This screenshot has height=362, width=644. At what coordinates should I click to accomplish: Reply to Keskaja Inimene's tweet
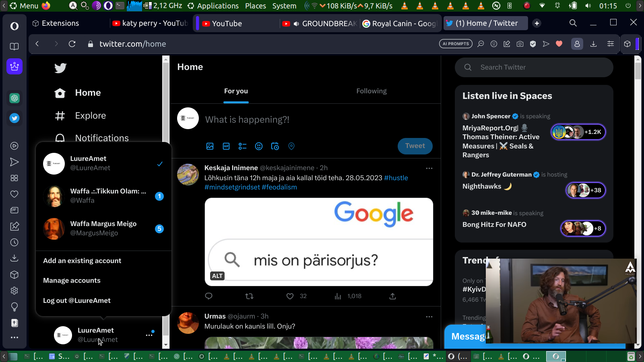pyautogui.click(x=208, y=296)
